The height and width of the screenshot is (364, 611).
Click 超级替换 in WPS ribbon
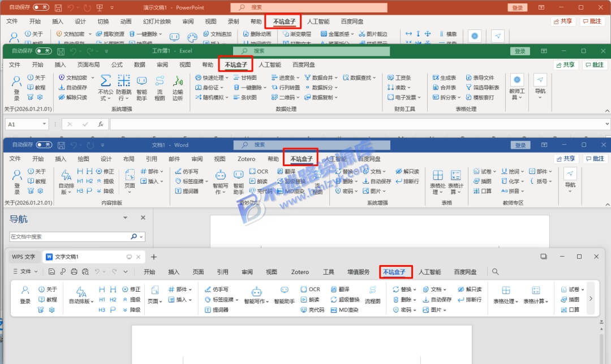point(345,300)
